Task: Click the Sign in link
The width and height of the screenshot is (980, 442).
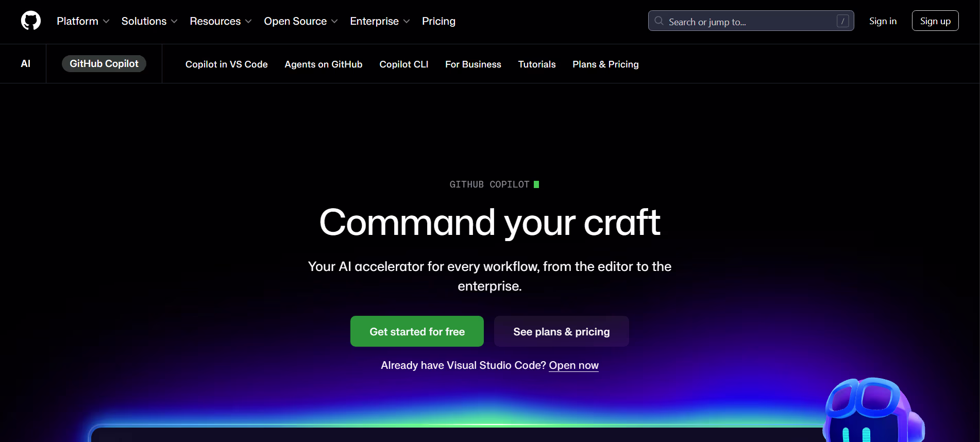Action: coord(883,21)
